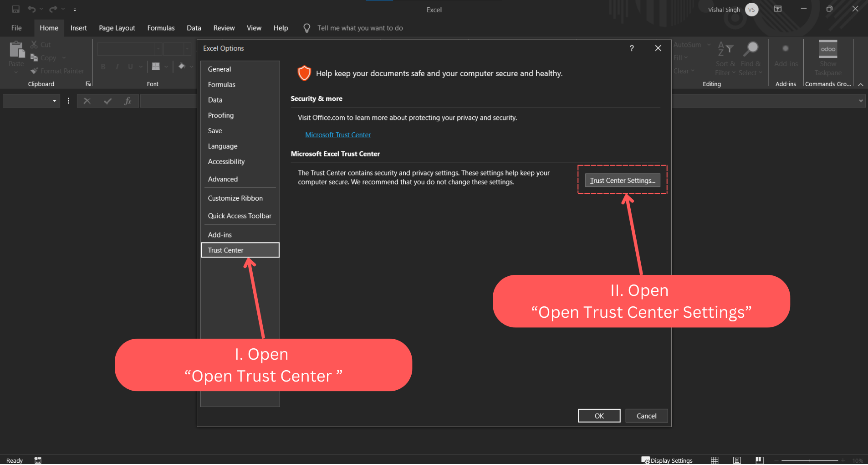The height and width of the screenshot is (465, 868).
Task: Click the Find & Select magnifier icon
Action: [x=751, y=48]
